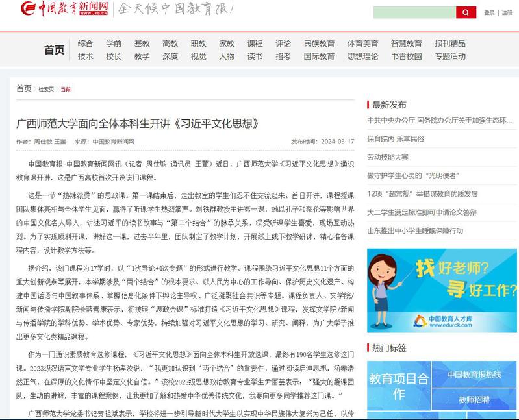
Task: Open the 12项超常规 measures news link
Action: coord(422,193)
